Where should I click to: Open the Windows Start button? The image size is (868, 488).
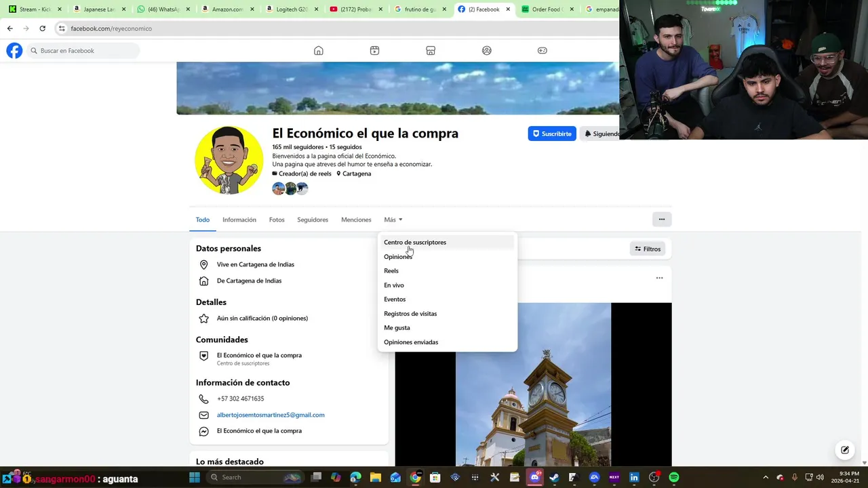(195, 477)
